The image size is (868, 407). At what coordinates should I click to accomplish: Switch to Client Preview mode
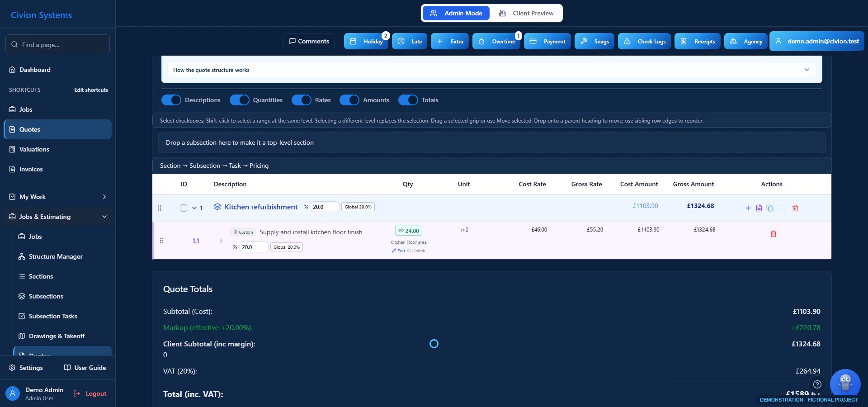[x=527, y=13]
